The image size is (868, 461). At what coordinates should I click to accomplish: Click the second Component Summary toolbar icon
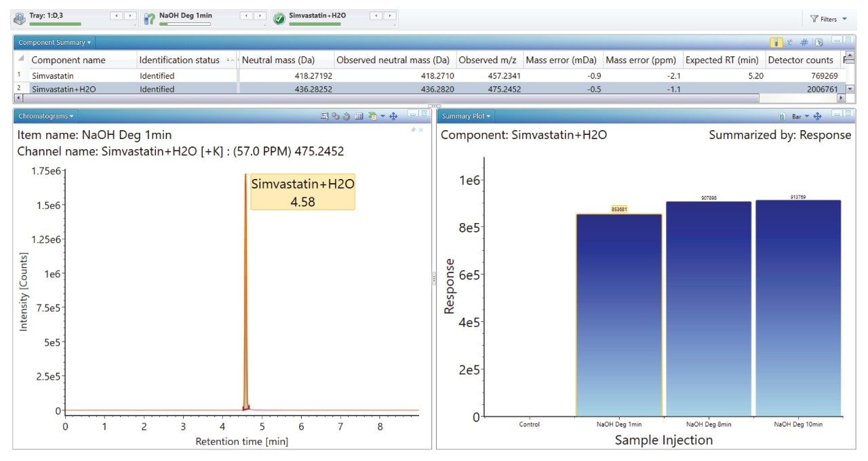point(790,42)
